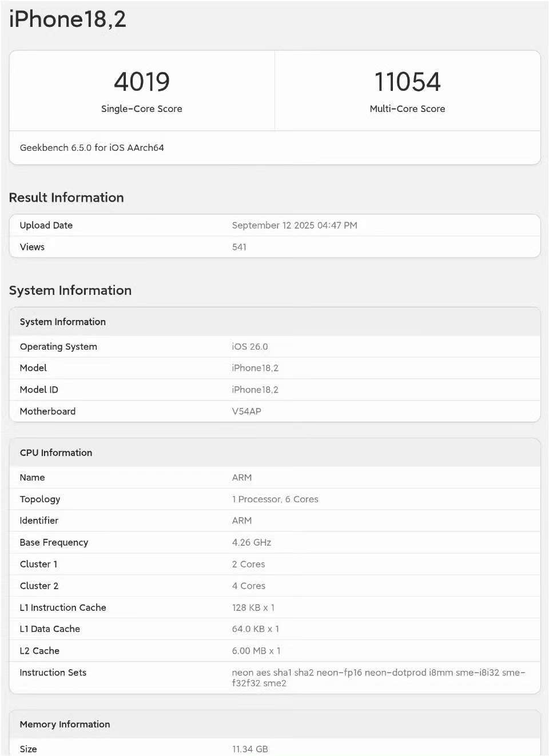Click the Instruction Sets value text
Image resolution: width=549 pixels, height=756 pixels.
point(377,678)
